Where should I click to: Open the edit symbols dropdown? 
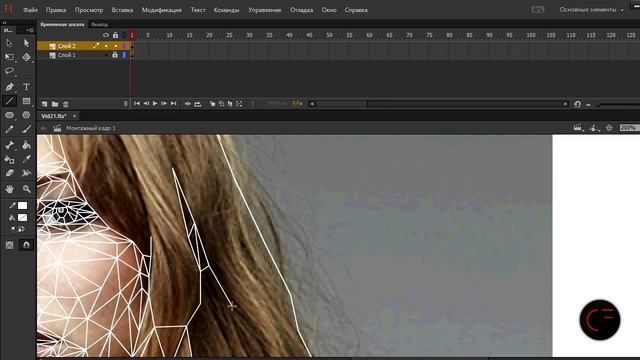(x=594, y=128)
